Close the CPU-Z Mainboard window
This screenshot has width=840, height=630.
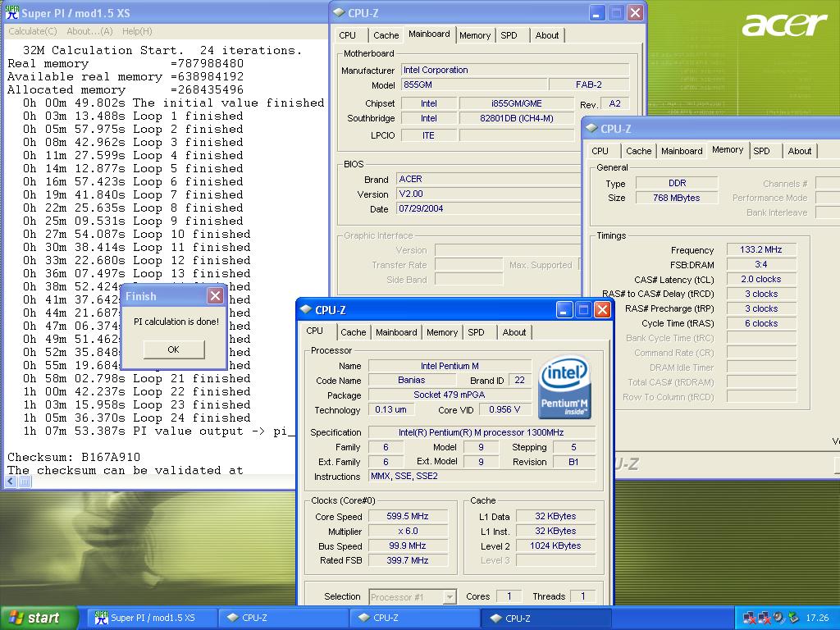(x=636, y=13)
